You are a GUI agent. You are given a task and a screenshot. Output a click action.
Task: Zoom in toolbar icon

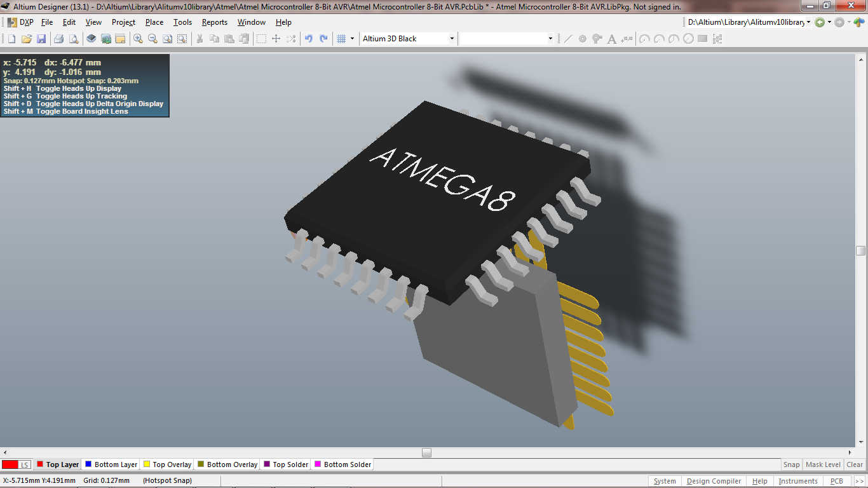point(138,39)
